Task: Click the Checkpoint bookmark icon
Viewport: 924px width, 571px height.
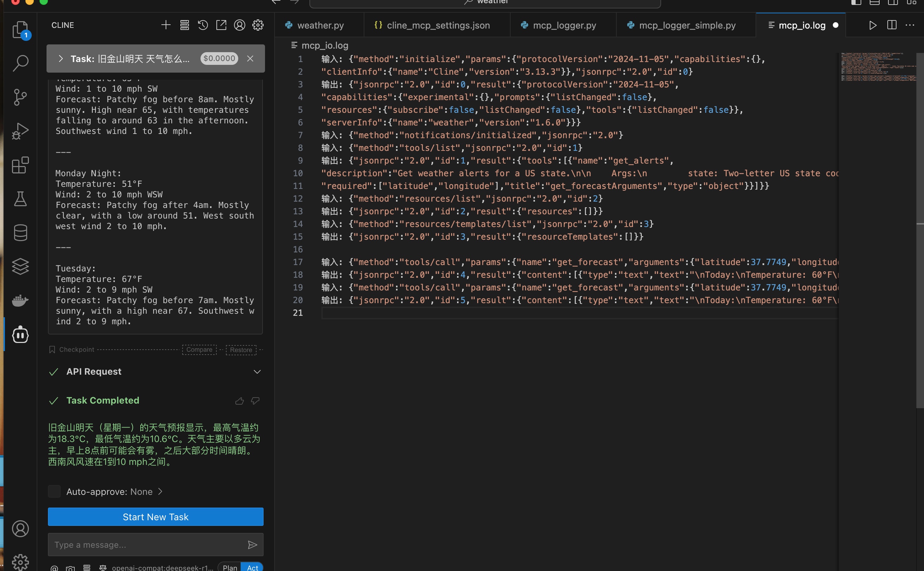Action: [52, 350]
